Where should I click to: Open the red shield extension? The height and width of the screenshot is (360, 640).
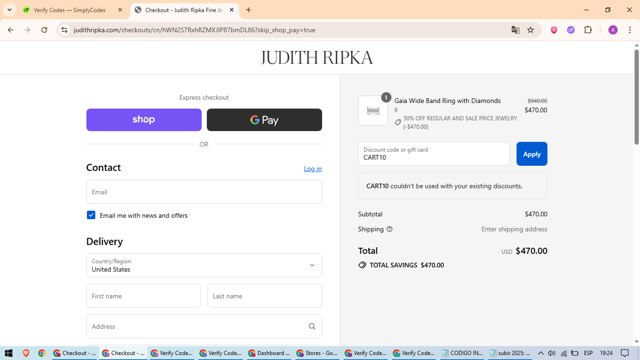[554, 30]
